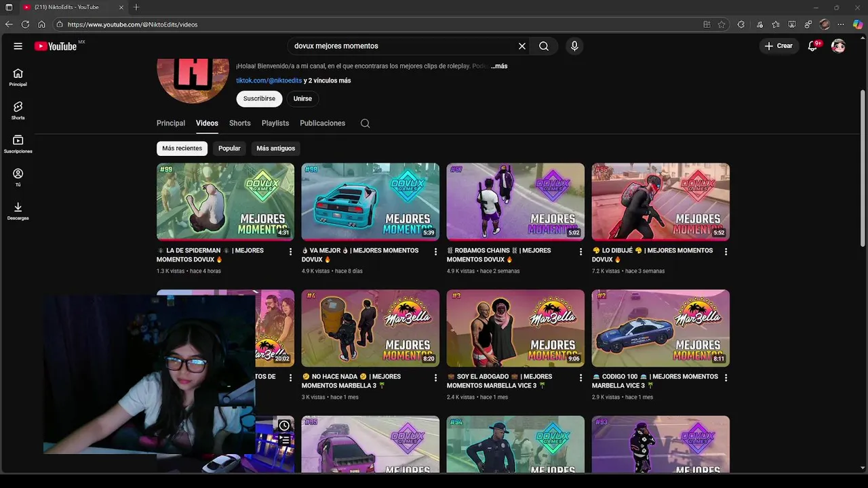Go to YouTube home via logo
868x488 pixels.
[56, 46]
